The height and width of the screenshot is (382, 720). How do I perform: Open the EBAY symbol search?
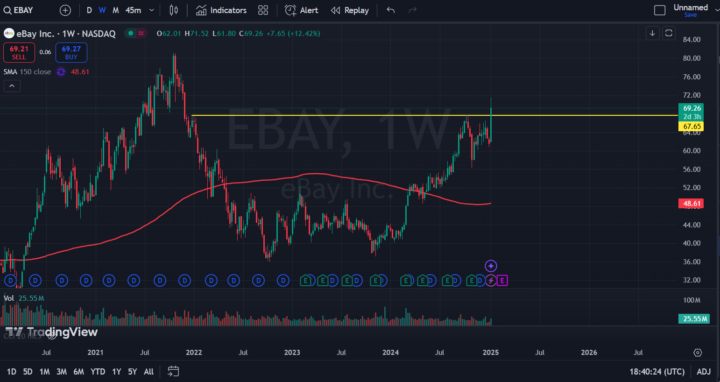pos(18,10)
